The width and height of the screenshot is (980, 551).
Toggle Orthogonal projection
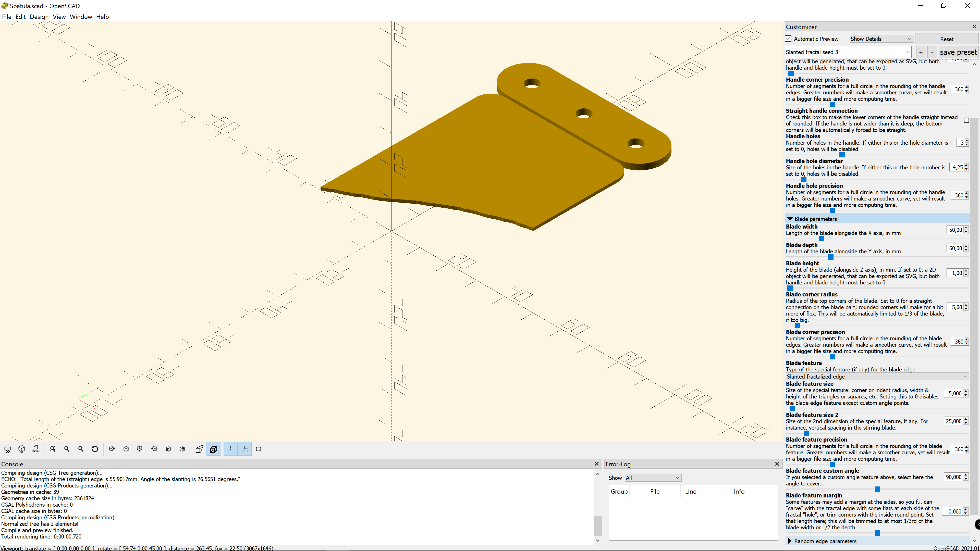click(213, 449)
